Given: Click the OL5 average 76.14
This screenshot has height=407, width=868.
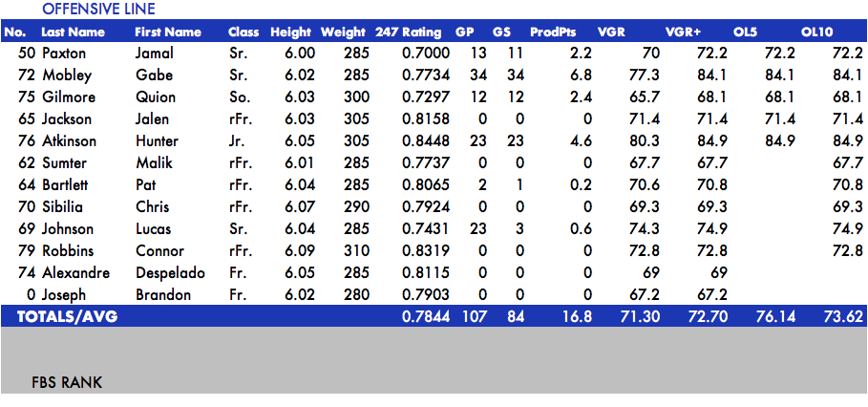Looking at the screenshot, I should click(x=776, y=317).
